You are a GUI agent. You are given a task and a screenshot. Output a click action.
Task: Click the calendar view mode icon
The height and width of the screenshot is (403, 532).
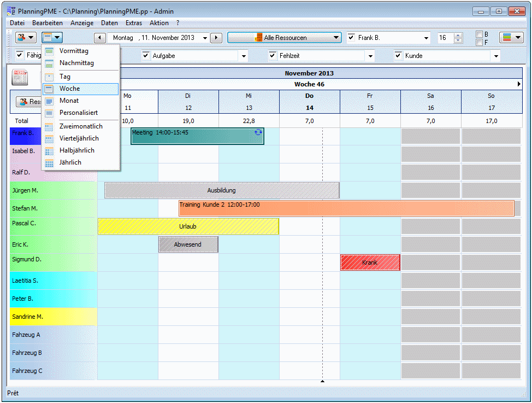tap(48, 37)
